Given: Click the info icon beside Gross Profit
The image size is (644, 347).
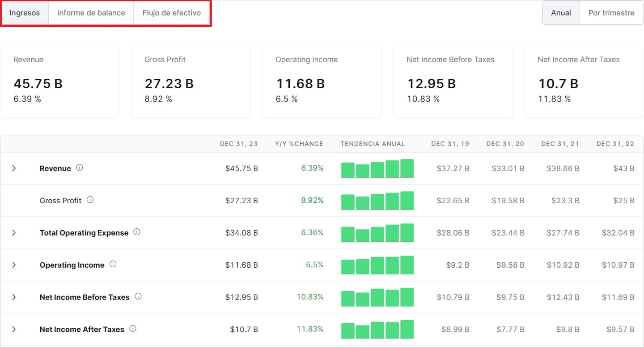Looking at the screenshot, I should (x=90, y=200).
